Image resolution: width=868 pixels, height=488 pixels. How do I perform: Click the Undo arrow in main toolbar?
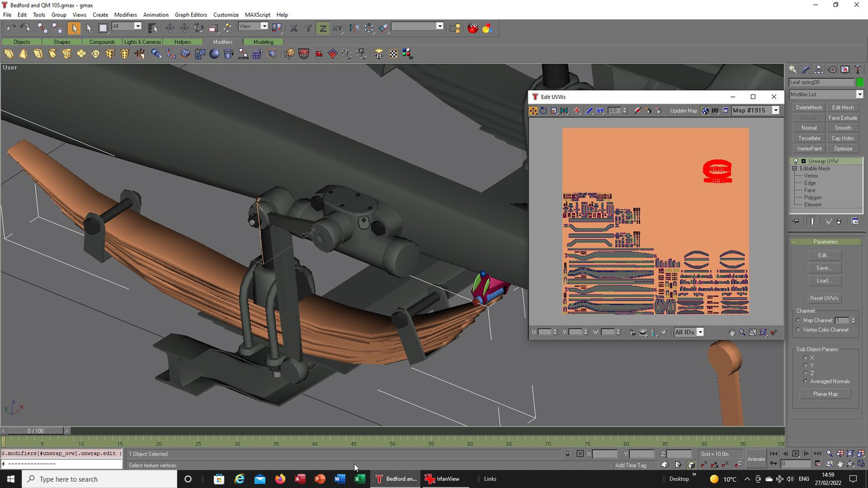tap(11, 28)
